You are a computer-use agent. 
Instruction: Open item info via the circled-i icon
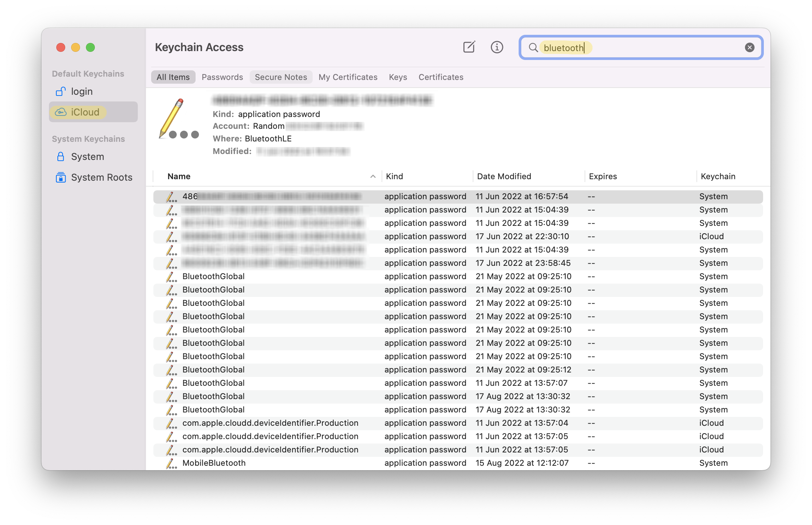[x=497, y=47]
